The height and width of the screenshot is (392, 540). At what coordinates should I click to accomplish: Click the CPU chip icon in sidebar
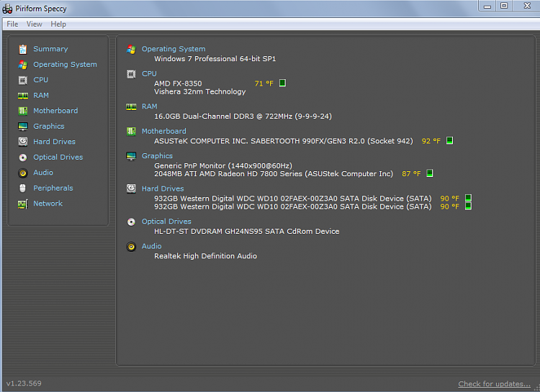[23, 80]
